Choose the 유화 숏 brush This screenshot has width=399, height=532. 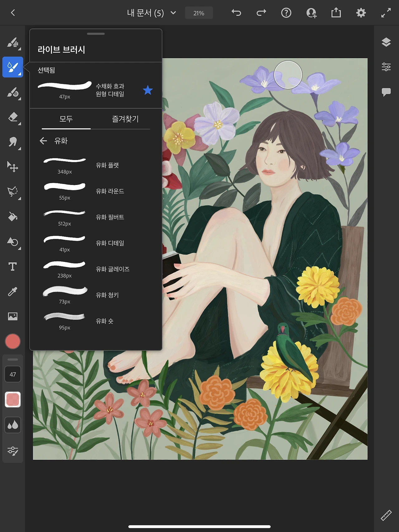point(96,321)
